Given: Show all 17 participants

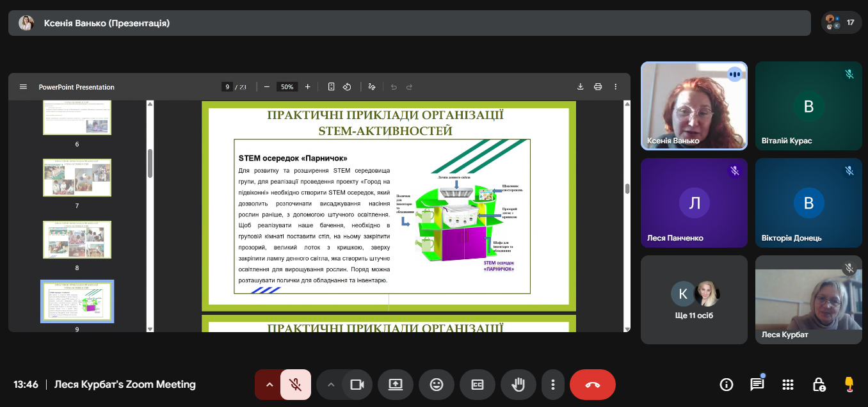Looking at the screenshot, I should pos(840,22).
